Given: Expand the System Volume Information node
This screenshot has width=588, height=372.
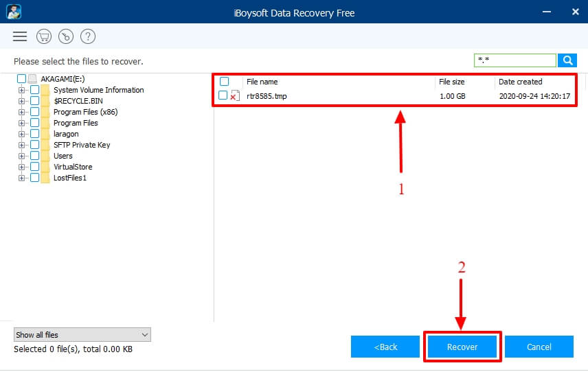Looking at the screenshot, I should [22, 90].
